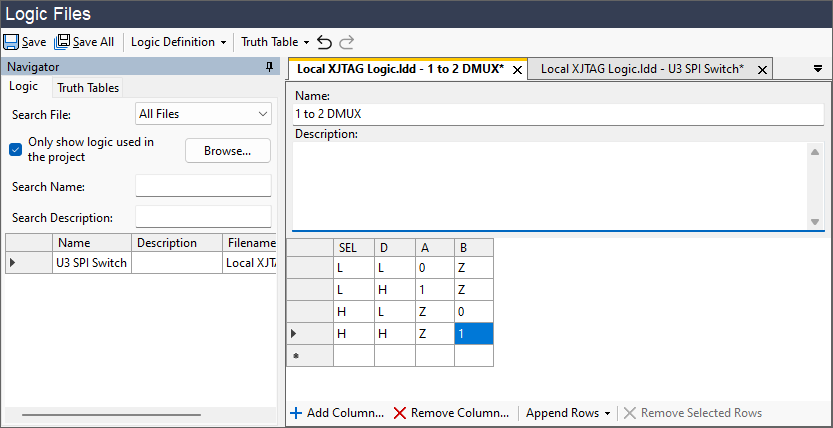Screen dimensions: 833x428
Task: Click the Redo arrow icon
Action: pyautogui.click(x=347, y=42)
